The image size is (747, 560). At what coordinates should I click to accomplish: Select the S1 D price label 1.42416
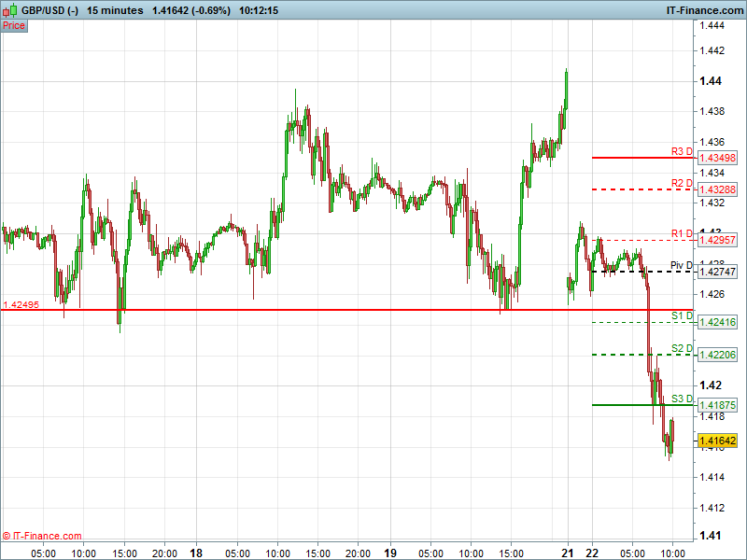coord(717,322)
